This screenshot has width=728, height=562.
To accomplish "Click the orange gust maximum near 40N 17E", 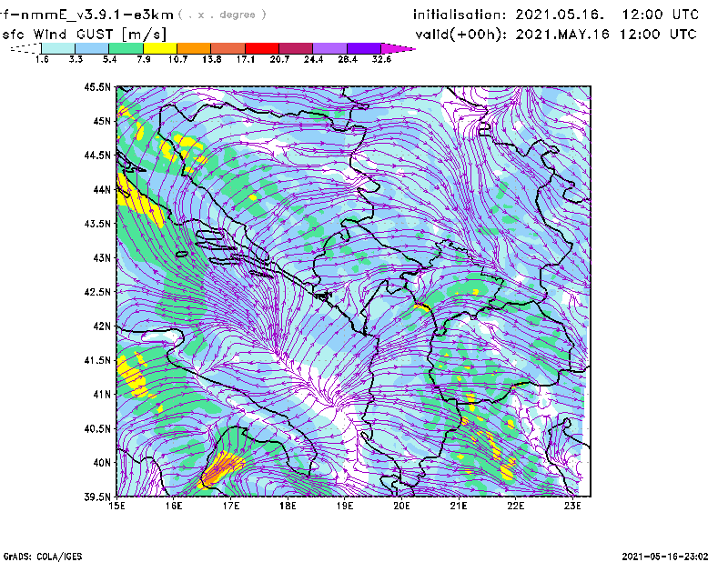I will point(221,468).
